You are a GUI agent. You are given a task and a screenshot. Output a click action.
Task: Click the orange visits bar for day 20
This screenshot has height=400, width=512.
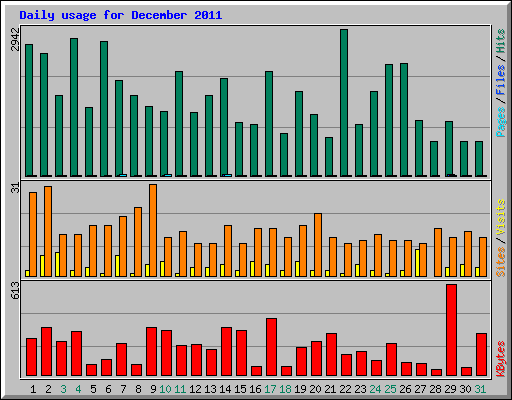tap(318, 245)
